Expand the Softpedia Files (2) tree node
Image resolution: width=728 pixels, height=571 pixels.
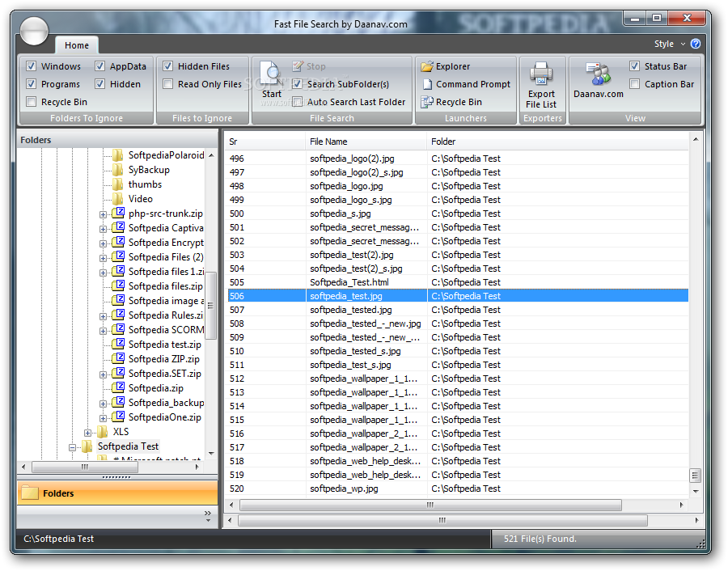(x=103, y=258)
